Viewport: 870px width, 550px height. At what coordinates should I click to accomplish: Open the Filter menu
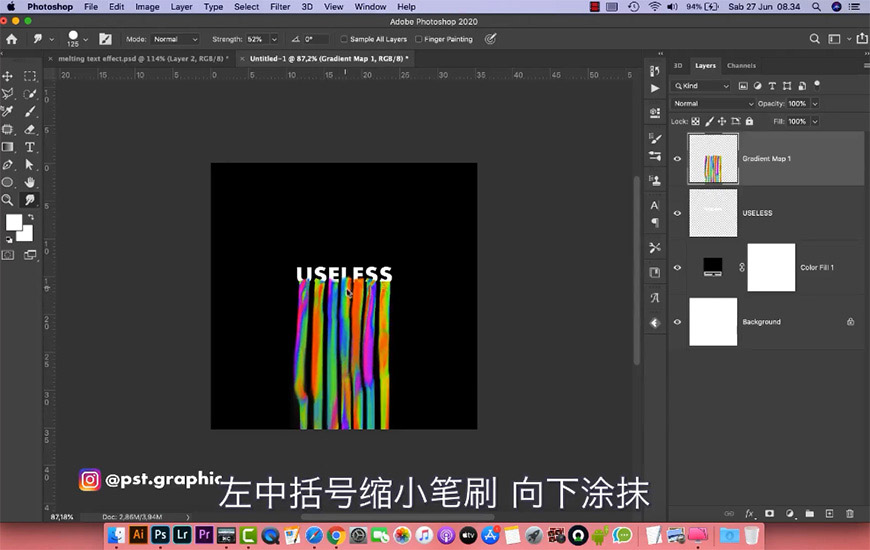click(x=280, y=7)
